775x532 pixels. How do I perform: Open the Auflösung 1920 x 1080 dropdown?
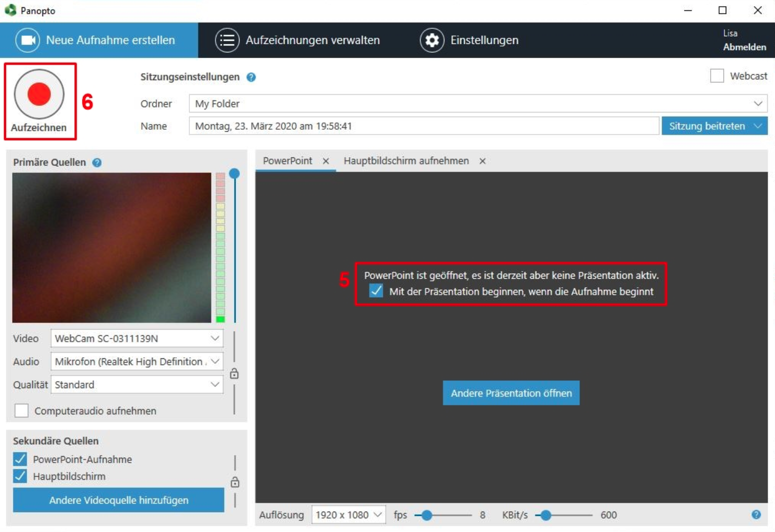point(349,515)
